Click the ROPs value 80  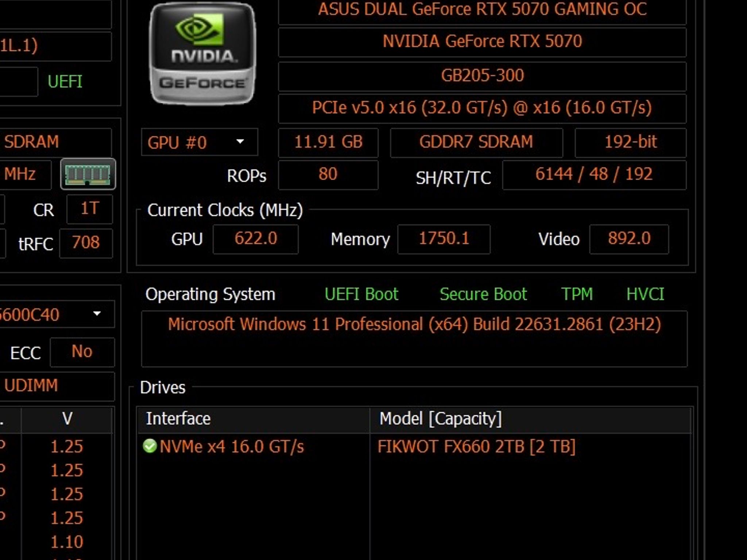point(328,175)
